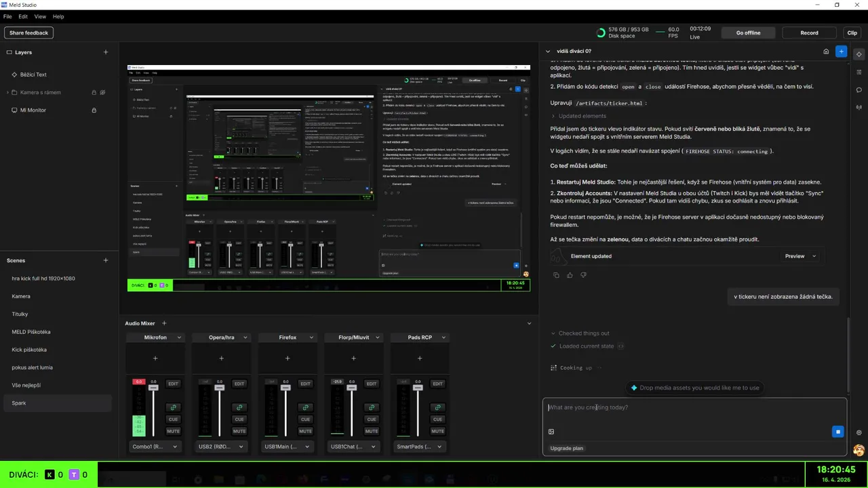Viewport: 868px width, 488px height.
Task: Click the Upgrade plan button
Action: click(x=566, y=448)
